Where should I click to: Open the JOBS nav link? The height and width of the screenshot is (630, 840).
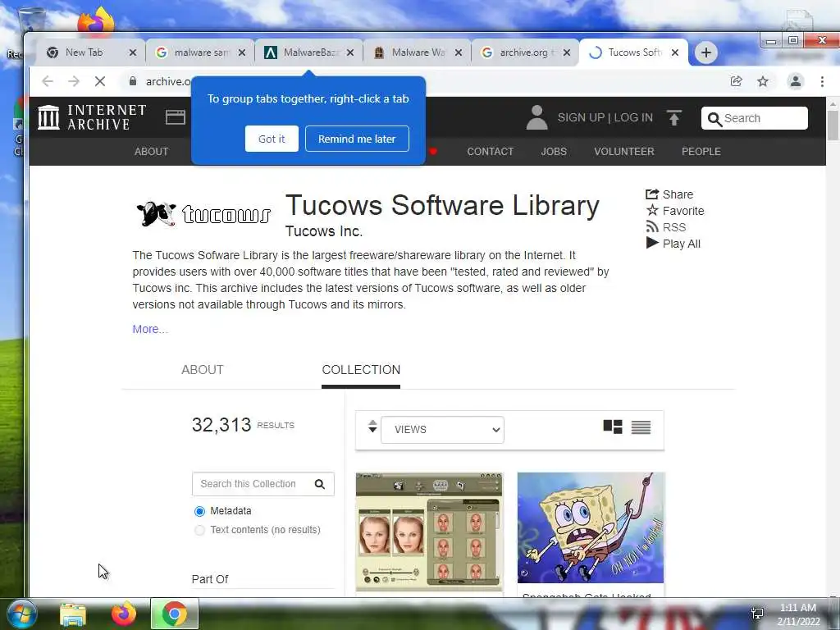554,152
